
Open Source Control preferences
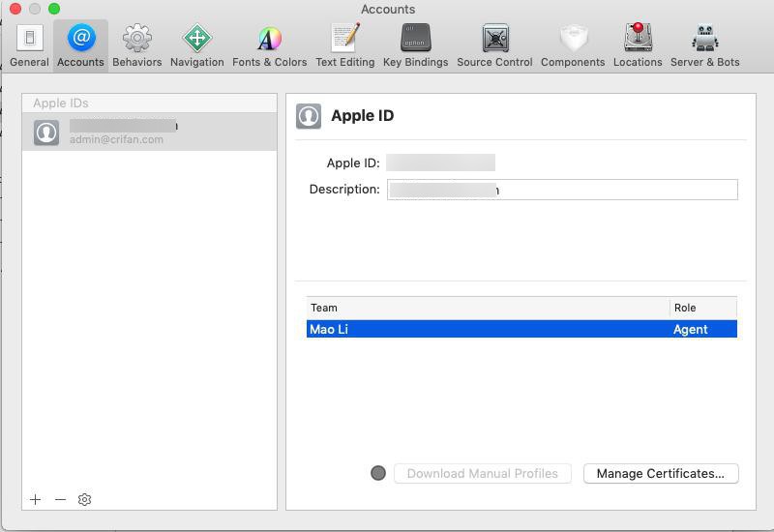point(494,45)
